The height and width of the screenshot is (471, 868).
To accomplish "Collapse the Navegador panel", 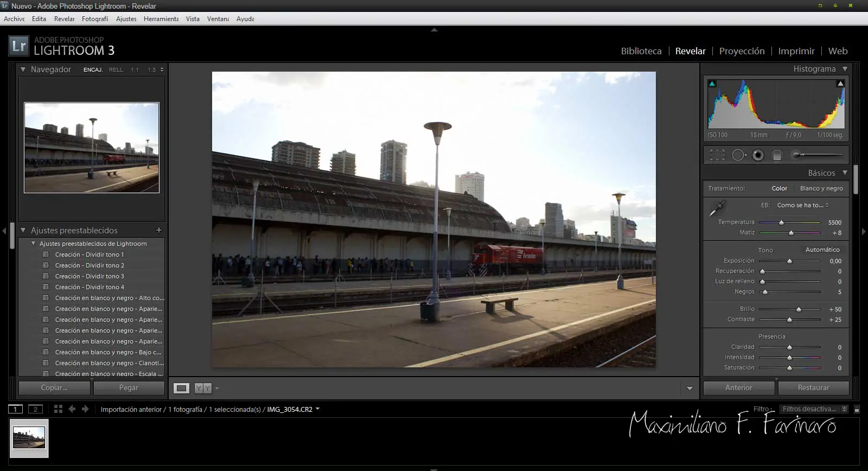I will click(23, 69).
